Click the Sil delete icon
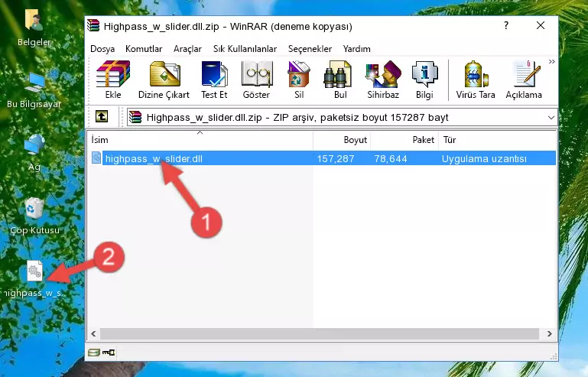Image resolution: width=588 pixels, height=377 pixels. click(299, 80)
